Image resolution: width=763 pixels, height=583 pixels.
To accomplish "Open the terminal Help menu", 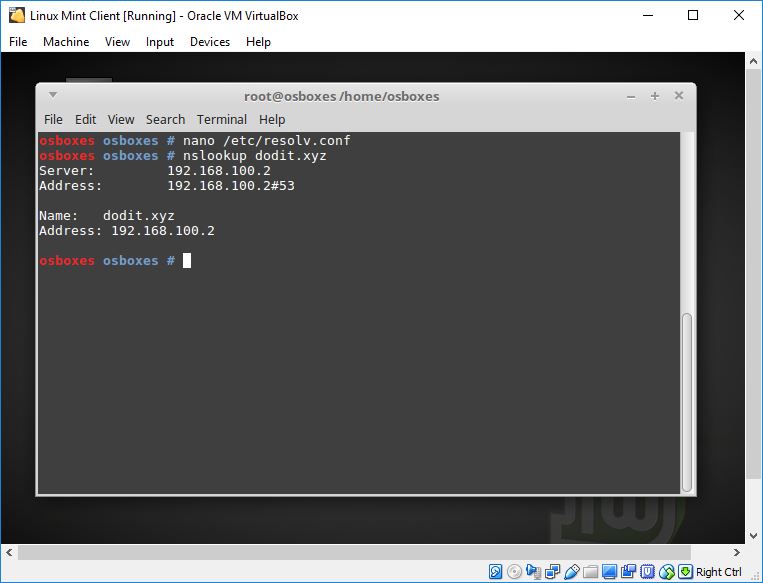I will pos(272,119).
